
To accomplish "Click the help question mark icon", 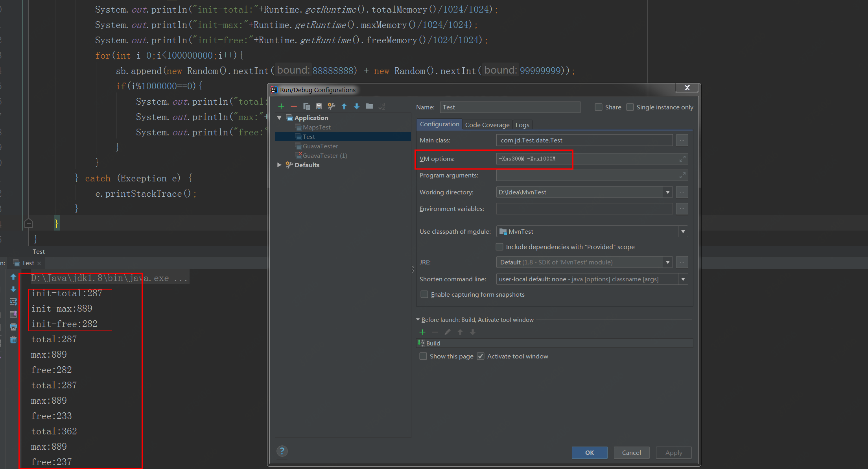I will click(282, 451).
